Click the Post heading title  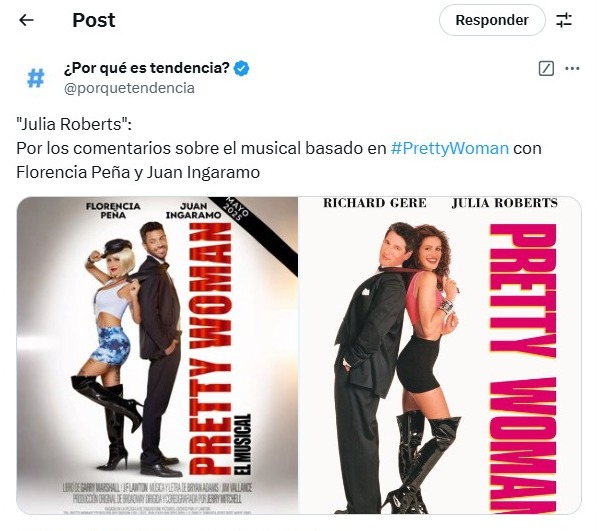(94, 20)
